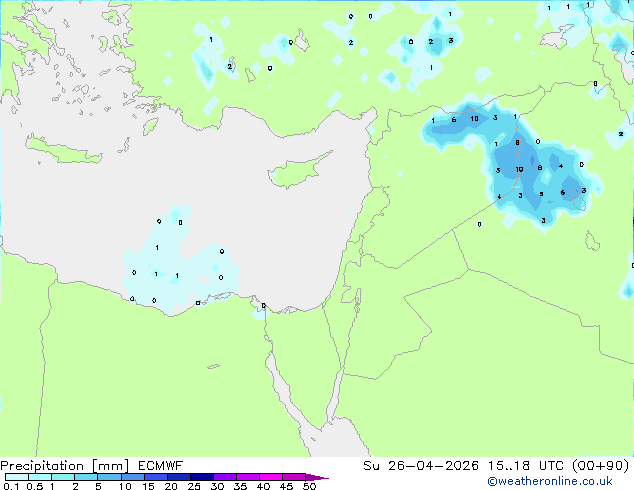Screen dimensions: 634x490
Task: Click the 5–10 mm legend color box
Action: coord(109,477)
